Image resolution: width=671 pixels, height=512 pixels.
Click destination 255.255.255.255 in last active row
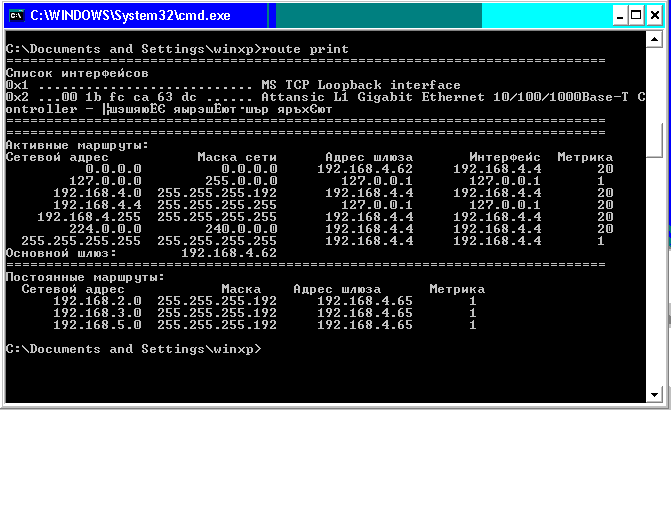81,241
